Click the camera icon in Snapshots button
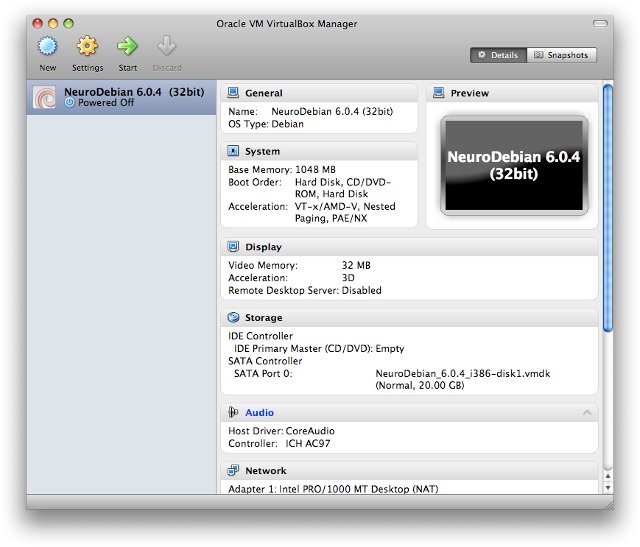Viewport: 640px width, 547px height. pos(538,55)
